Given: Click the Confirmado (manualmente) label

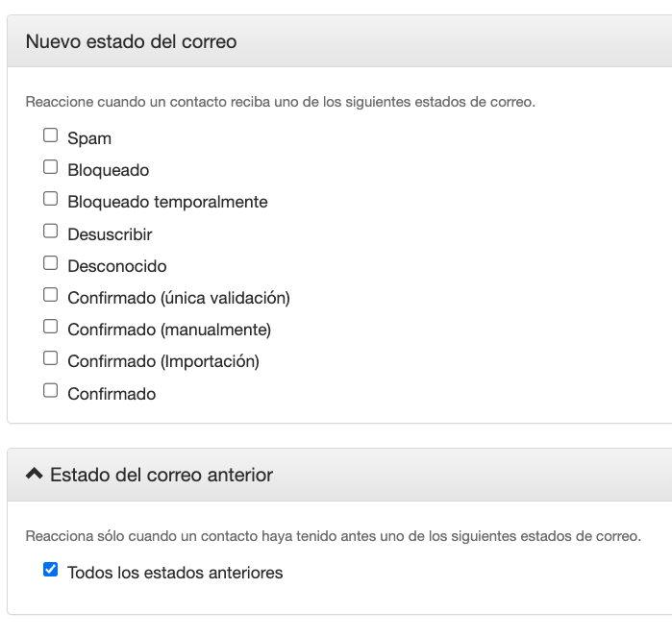Looking at the screenshot, I should click(169, 330).
